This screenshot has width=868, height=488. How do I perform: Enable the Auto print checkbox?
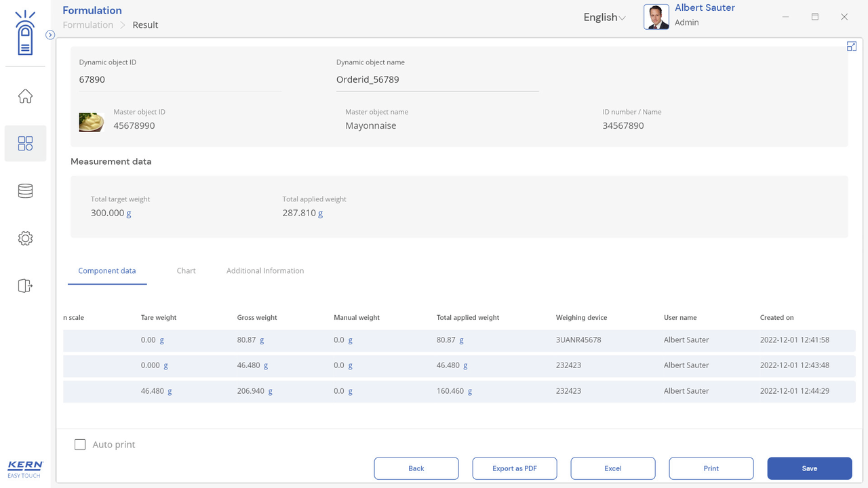pos(80,445)
